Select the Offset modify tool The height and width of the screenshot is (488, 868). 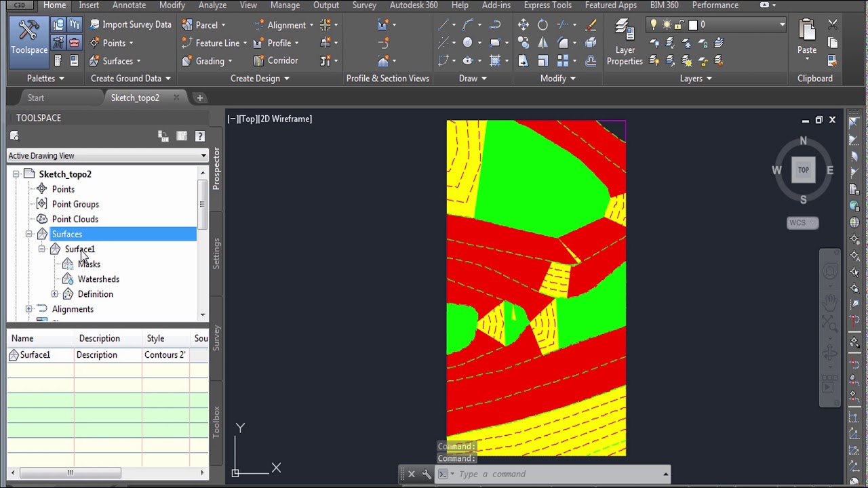(x=591, y=60)
